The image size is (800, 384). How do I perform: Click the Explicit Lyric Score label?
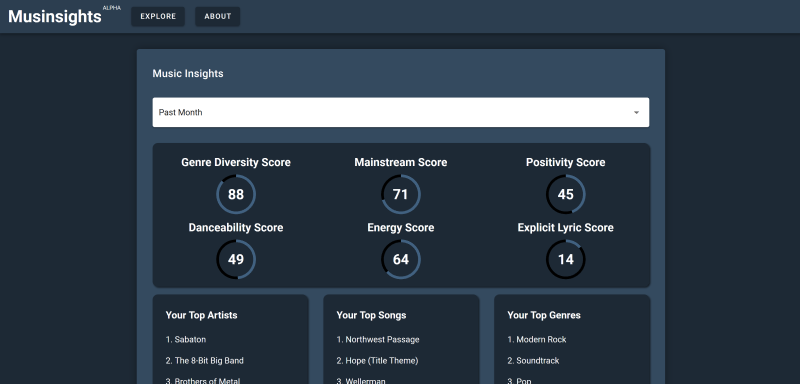click(566, 227)
